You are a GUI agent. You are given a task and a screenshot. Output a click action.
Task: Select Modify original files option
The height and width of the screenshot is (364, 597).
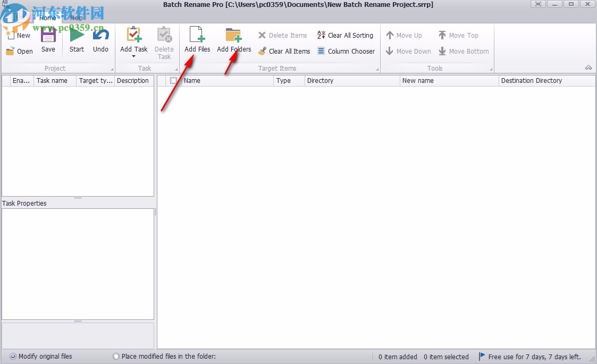pos(41,357)
